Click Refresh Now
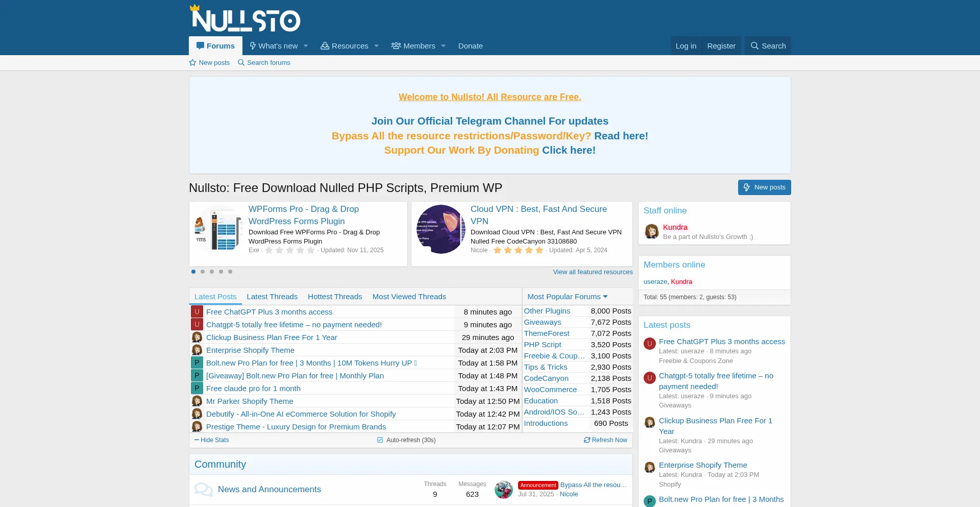Viewport: 980px width, 507px height. tap(606, 440)
